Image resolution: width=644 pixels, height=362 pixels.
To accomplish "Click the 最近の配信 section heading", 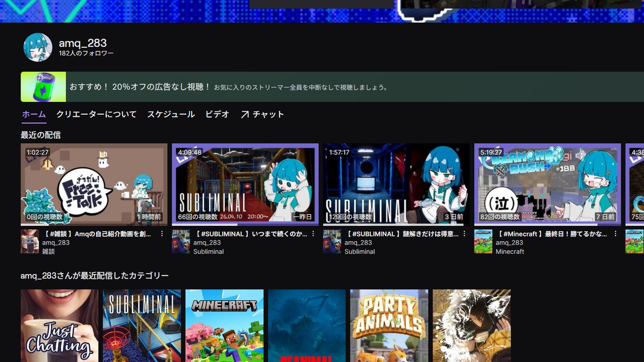I will (41, 135).
